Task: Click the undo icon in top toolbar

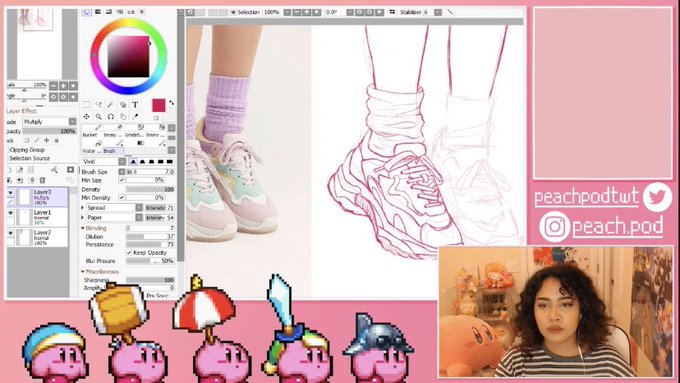Action: tap(190, 12)
